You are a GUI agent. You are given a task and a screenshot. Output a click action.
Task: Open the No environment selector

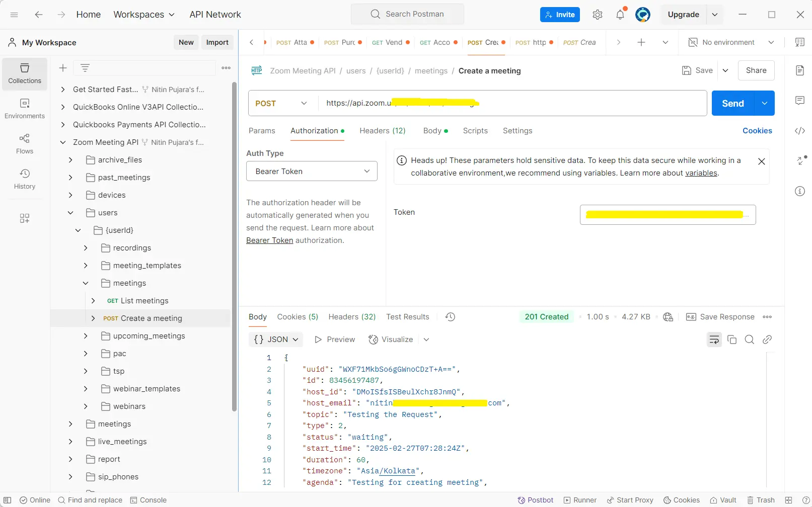tap(731, 43)
